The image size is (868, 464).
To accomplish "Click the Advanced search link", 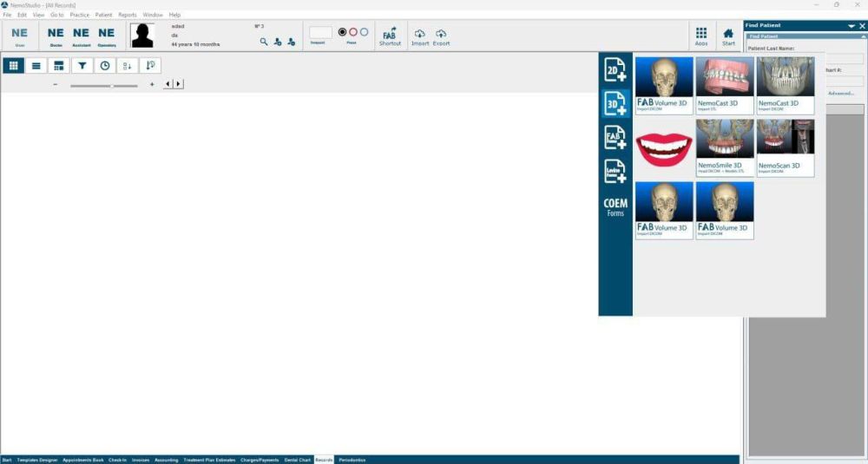I will click(840, 93).
